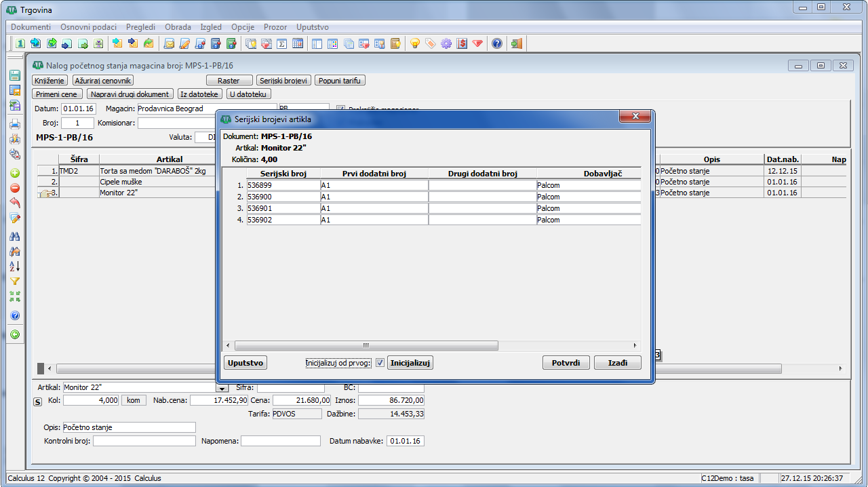The image size is (868, 487).
Task: Click the A-Z sort icon in sidebar
Action: (15, 266)
